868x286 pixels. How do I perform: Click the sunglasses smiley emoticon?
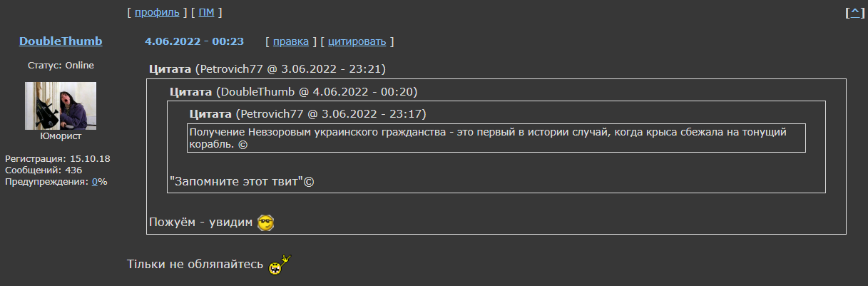click(266, 223)
